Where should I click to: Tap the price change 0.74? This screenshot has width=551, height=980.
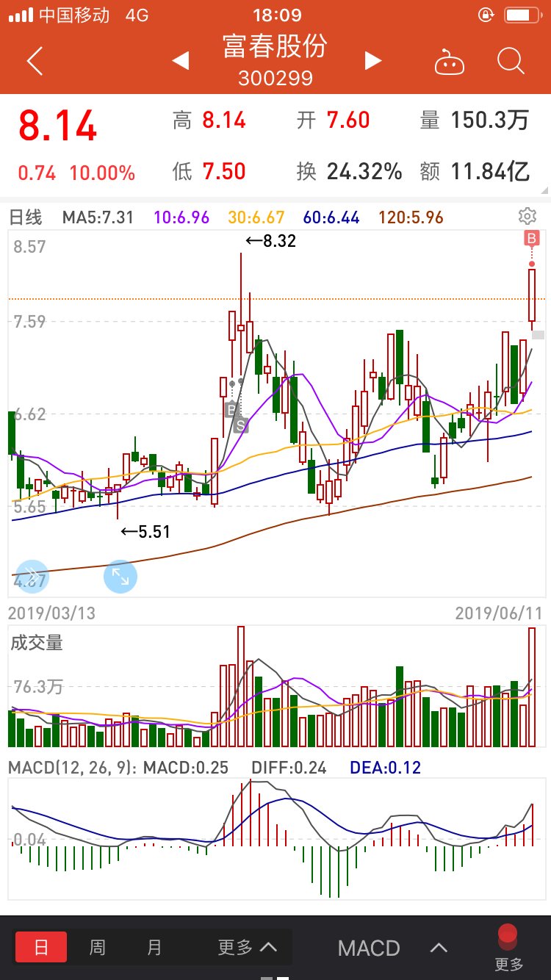coord(37,173)
